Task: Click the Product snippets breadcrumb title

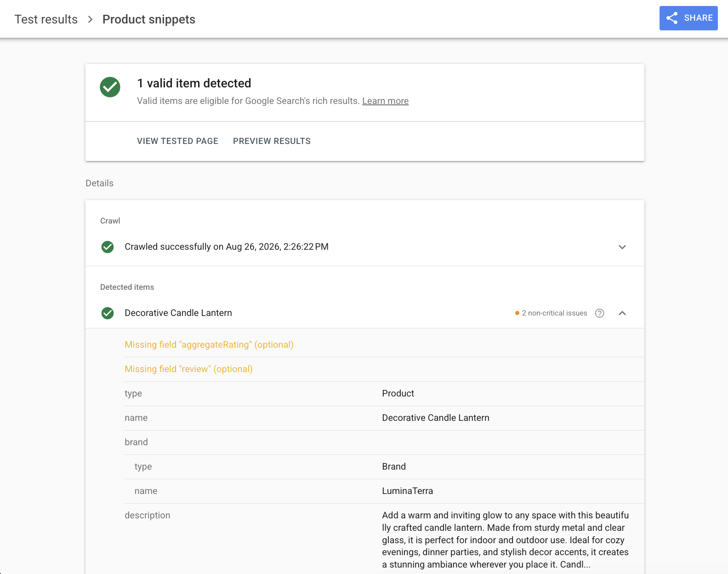Action: pyautogui.click(x=149, y=19)
